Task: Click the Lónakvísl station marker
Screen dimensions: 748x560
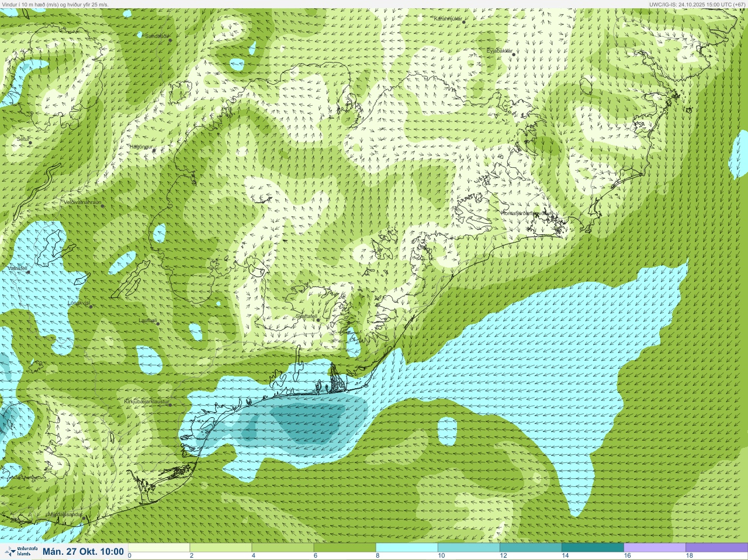Action: (x=91, y=306)
